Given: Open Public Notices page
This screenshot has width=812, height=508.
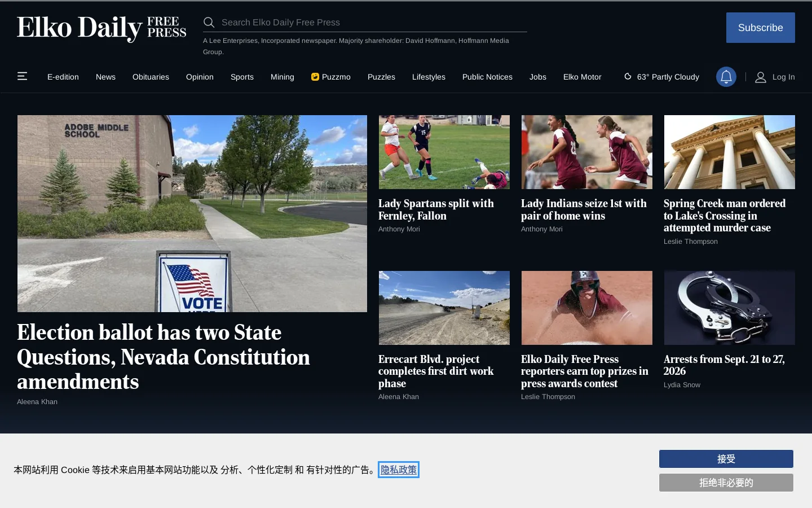Looking at the screenshot, I should pos(487,77).
